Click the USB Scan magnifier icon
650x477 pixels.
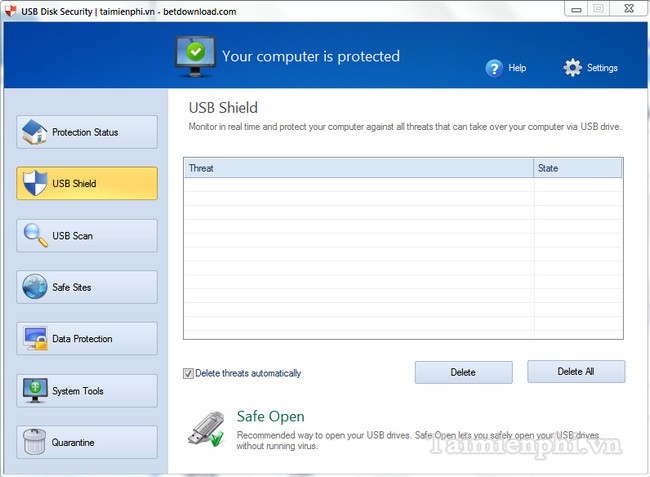35,235
